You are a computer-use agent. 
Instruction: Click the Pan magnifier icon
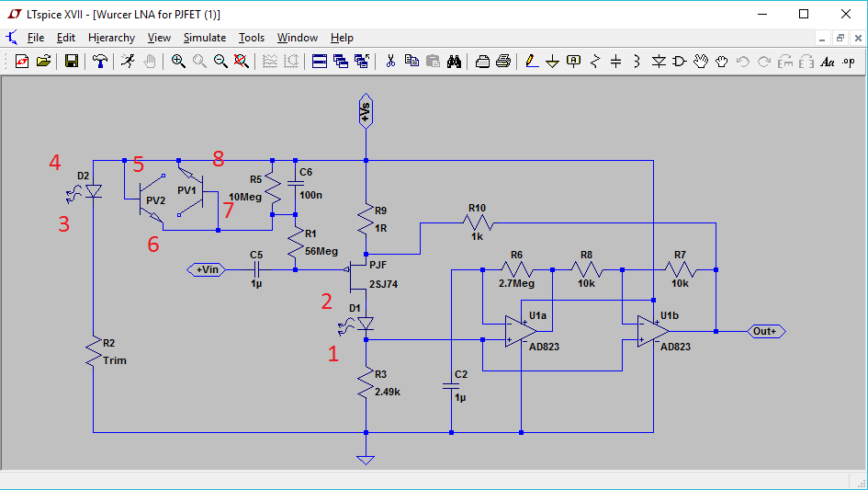[x=199, y=61]
